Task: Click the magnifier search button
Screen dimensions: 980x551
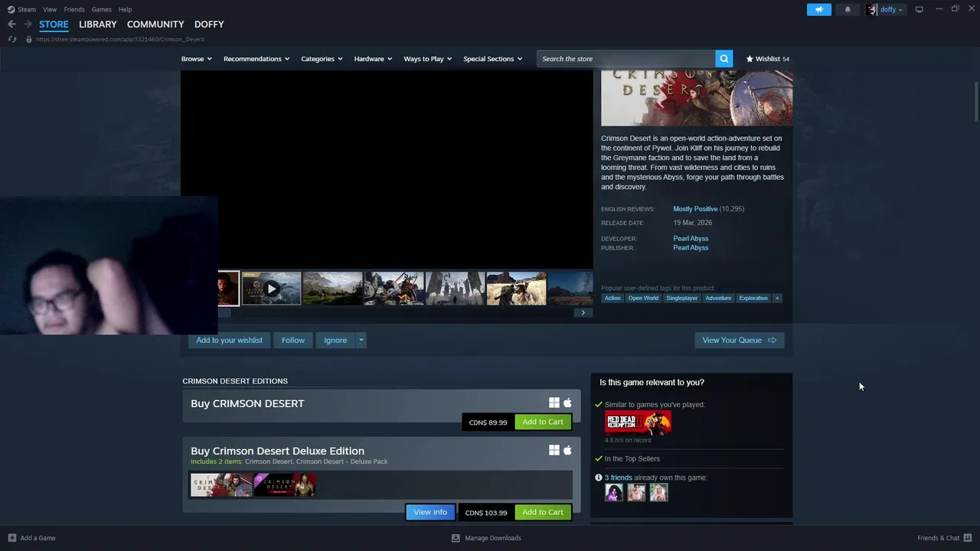Action: point(724,59)
